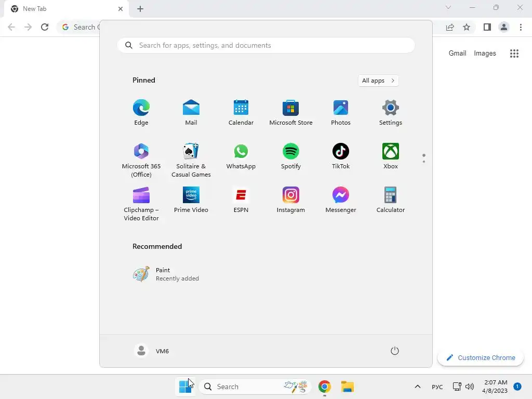Open the Images link
This screenshot has width=532, height=399.
tap(485, 54)
